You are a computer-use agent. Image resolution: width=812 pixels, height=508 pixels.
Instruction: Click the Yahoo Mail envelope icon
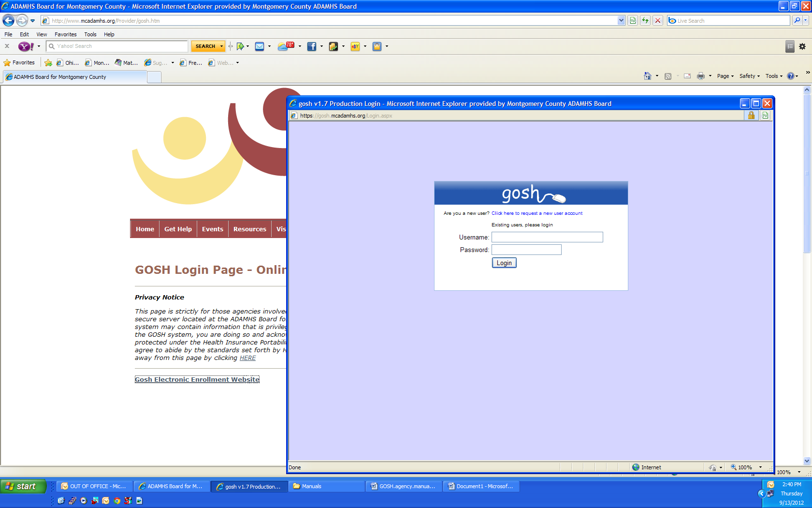tap(260, 46)
